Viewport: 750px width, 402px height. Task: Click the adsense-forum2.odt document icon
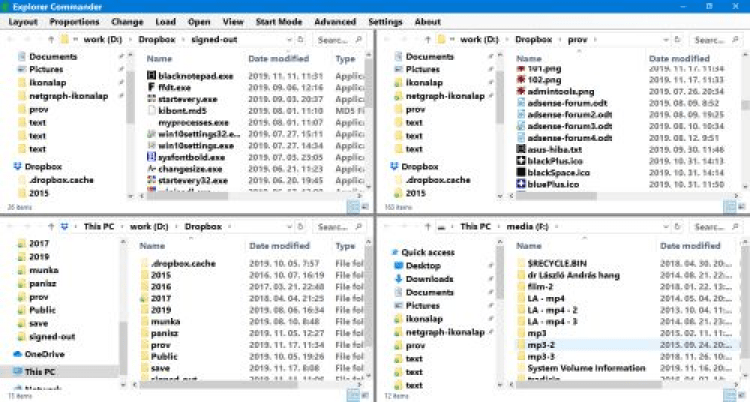pyautogui.click(x=521, y=114)
